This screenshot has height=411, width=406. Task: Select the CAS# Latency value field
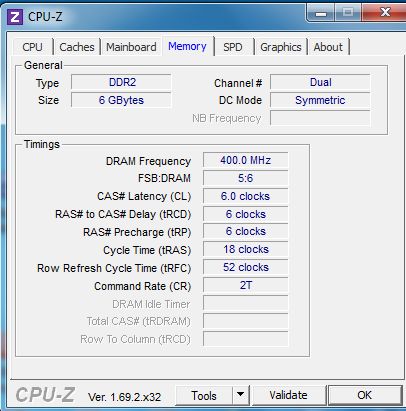point(246,196)
